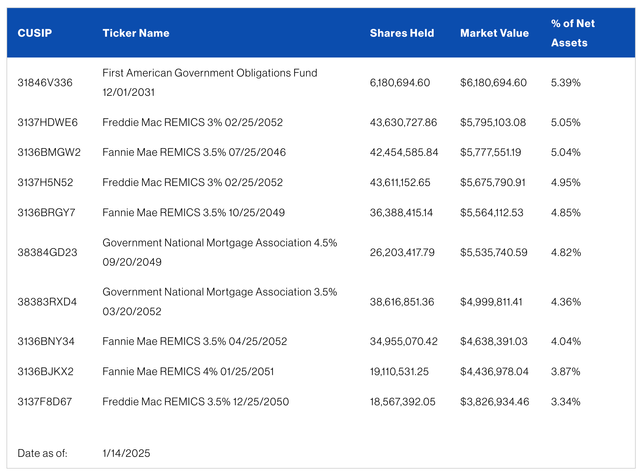
Task: Select market value $5,777,551.19
Action: pos(491,152)
